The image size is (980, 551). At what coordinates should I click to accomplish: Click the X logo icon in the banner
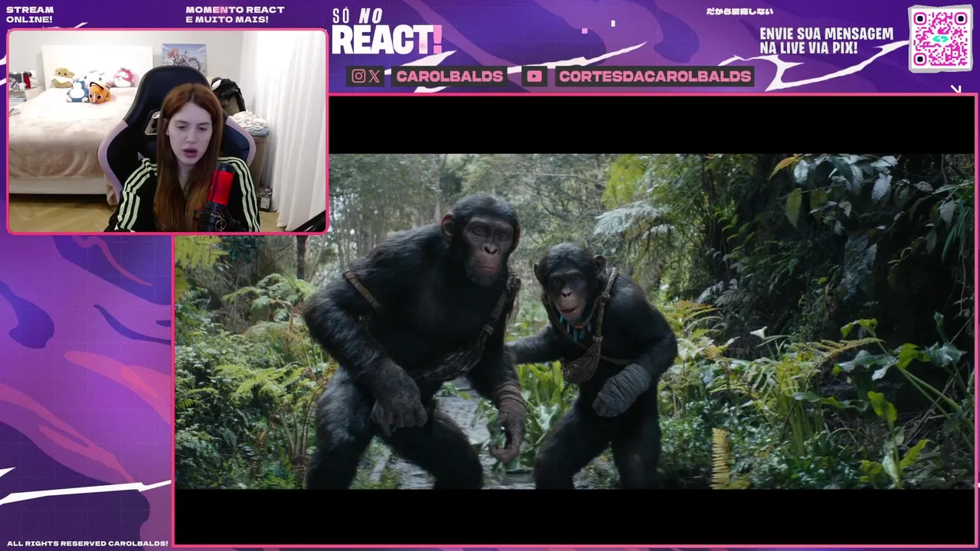point(374,76)
